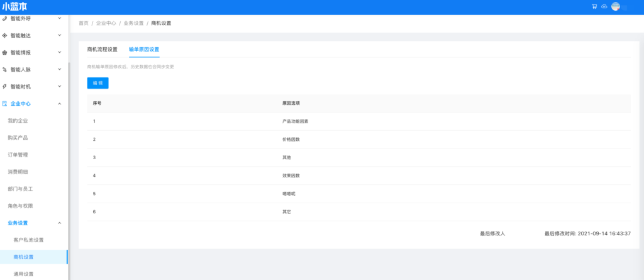Click the shopping cart icon in header
The width and height of the screenshot is (644, 280).
point(594,6)
